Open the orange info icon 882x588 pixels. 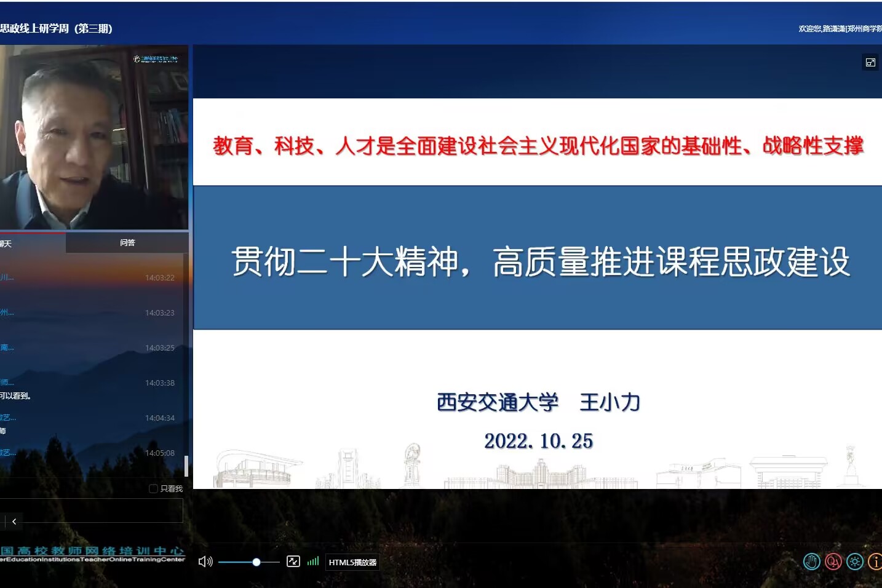click(x=875, y=562)
